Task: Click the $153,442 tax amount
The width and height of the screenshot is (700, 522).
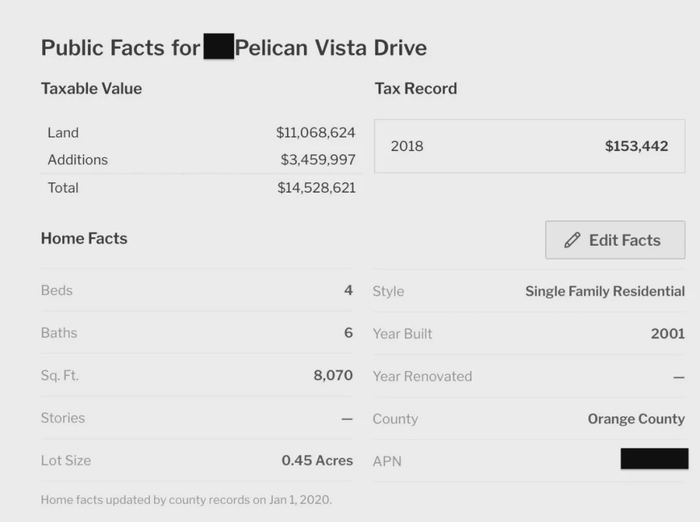Action: coord(636,146)
